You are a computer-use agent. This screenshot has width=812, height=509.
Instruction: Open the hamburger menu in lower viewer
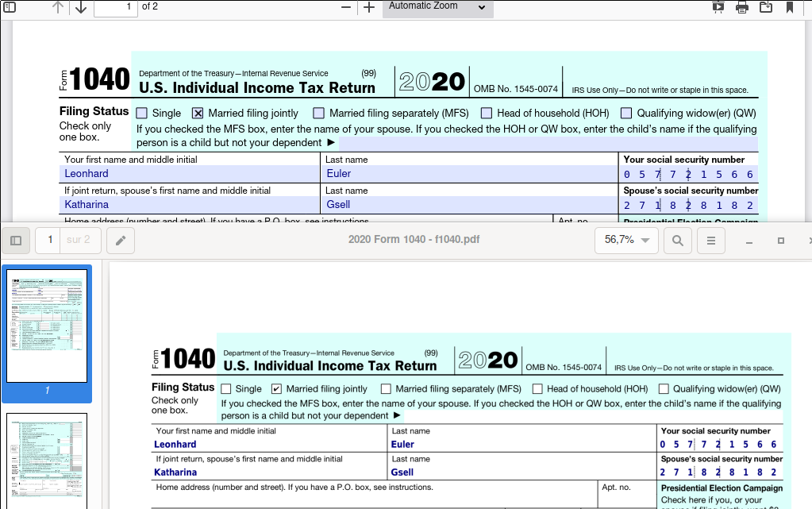click(x=711, y=240)
